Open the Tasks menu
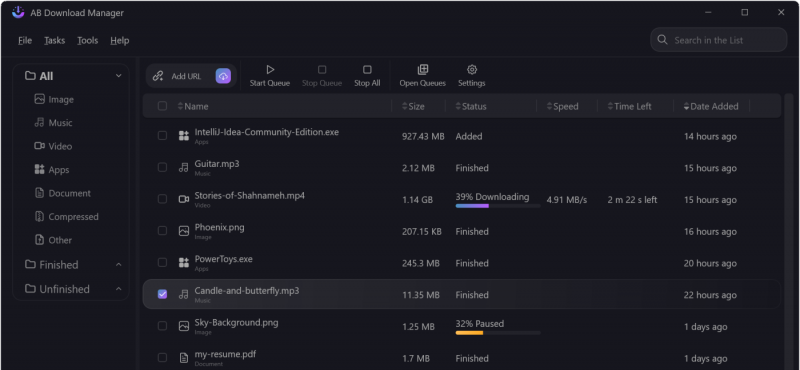 coord(55,40)
